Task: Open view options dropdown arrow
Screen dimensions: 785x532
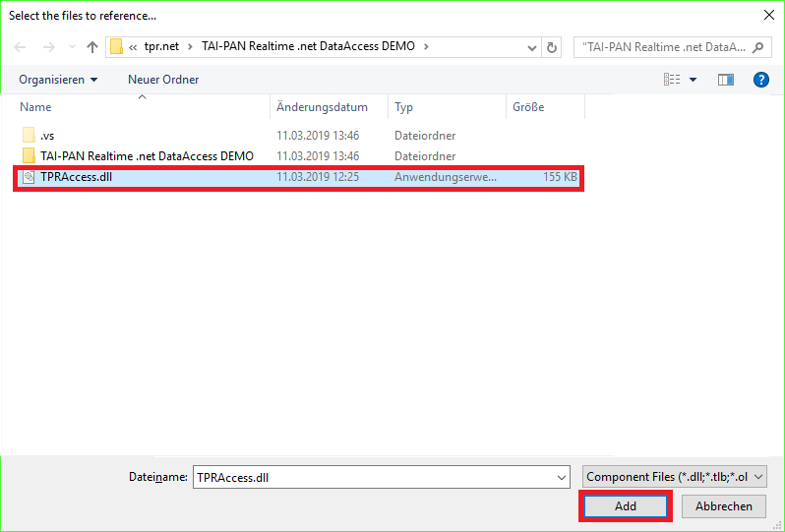Action: pos(693,80)
